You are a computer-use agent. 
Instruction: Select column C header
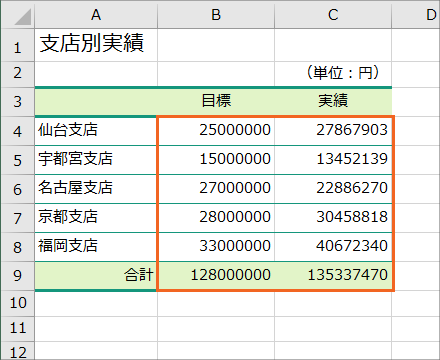(333, 14)
